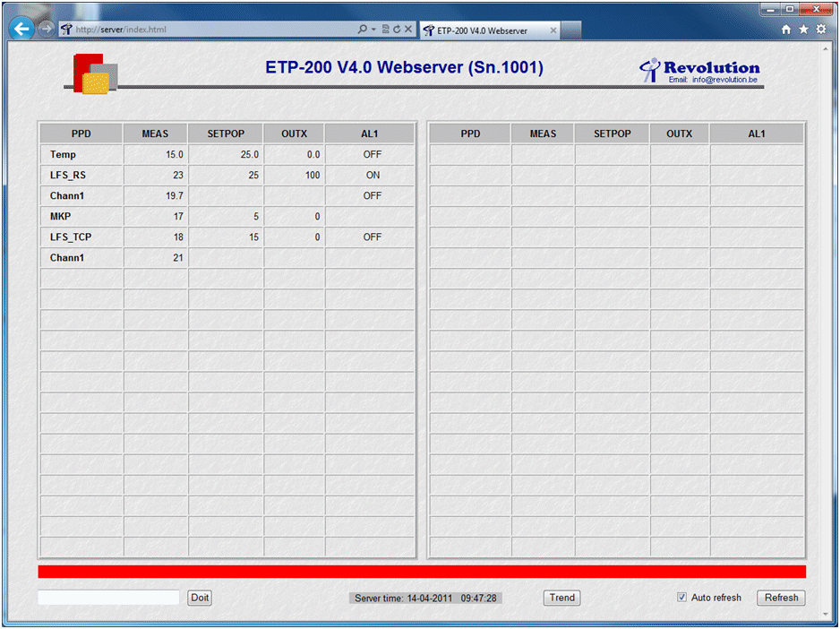The image size is (840, 629).
Task: Click the search magnifier in the address bar
Action: (x=363, y=29)
